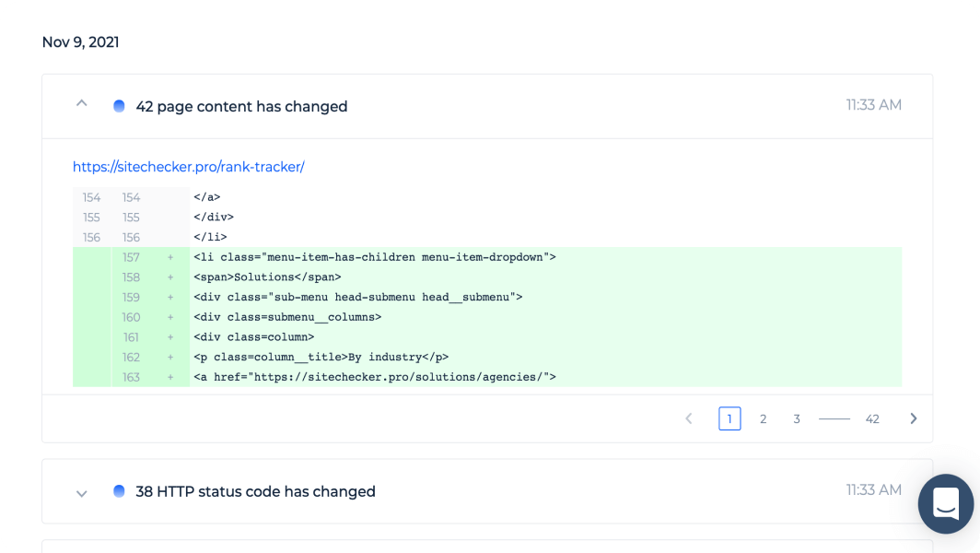The width and height of the screenshot is (980, 553).
Task: Click new line number 162
Action: [131, 358]
